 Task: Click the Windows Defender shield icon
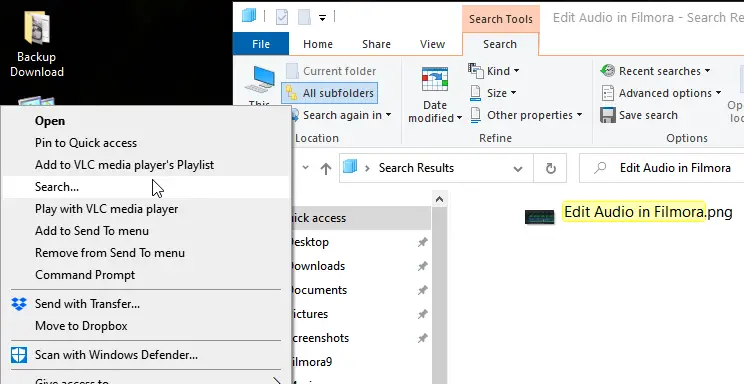19,355
